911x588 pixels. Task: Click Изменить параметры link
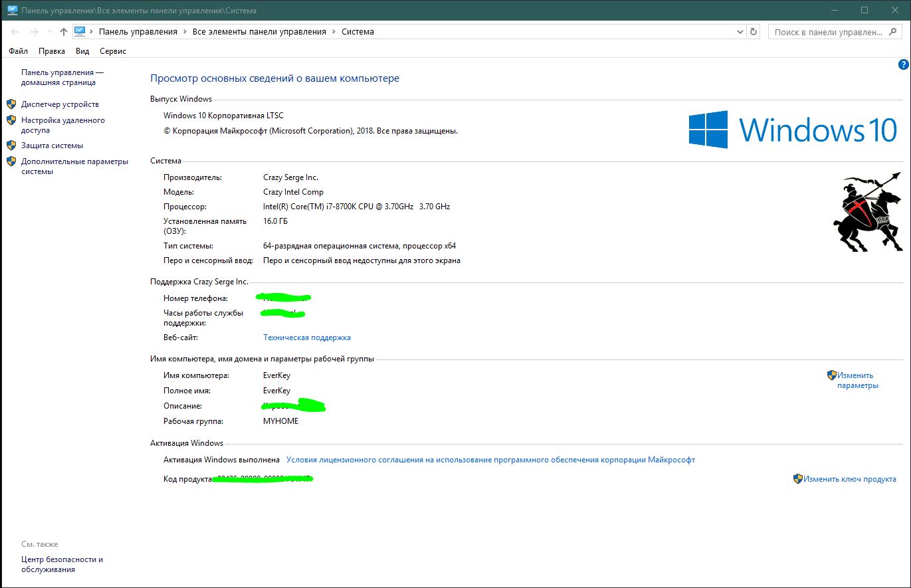pos(858,380)
